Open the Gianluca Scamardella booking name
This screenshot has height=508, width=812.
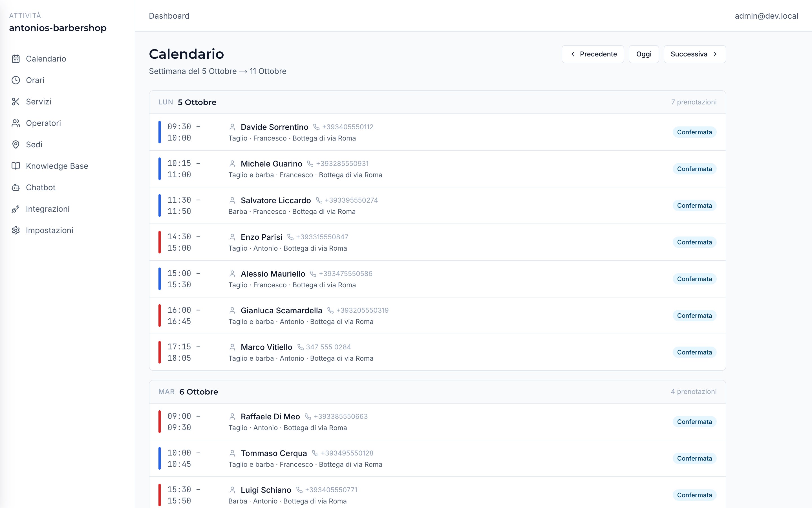pyautogui.click(x=281, y=310)
